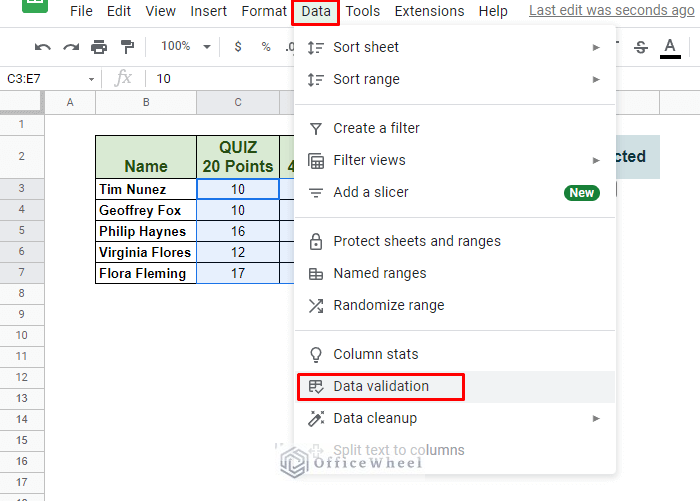Open the Extensions menu

(429, 11)
